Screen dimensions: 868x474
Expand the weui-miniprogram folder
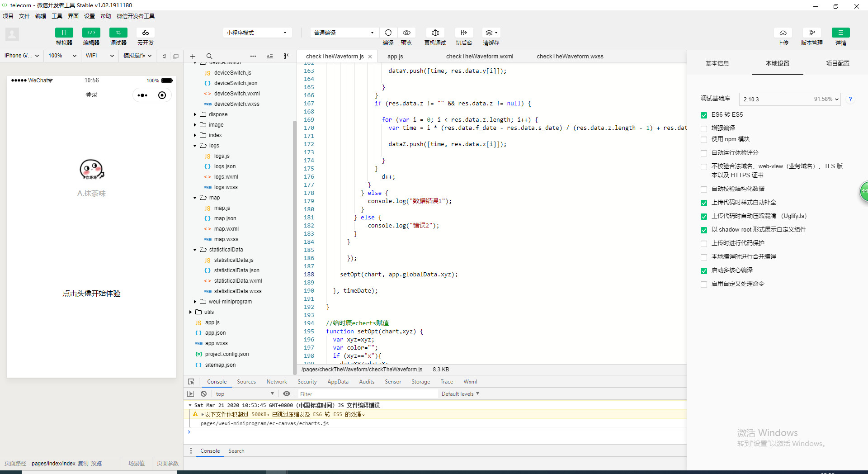[x=195, y=302]
